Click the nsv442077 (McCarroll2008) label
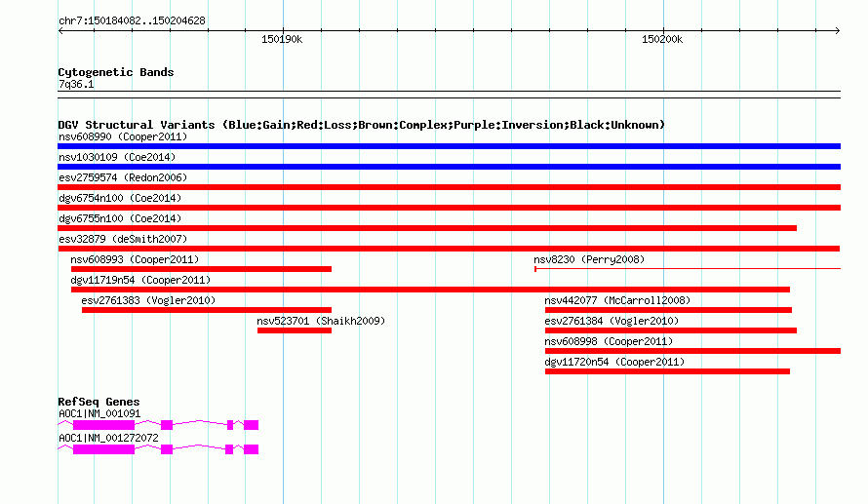Screen dimensions: 868x504 click(x=617, y=300)
